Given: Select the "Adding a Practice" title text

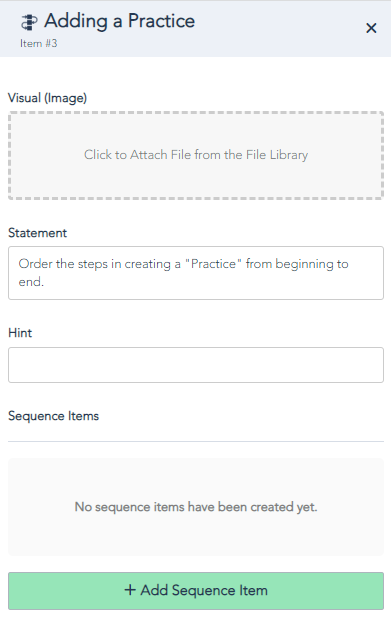Looking at the screenshot, I should coord(120,21).
